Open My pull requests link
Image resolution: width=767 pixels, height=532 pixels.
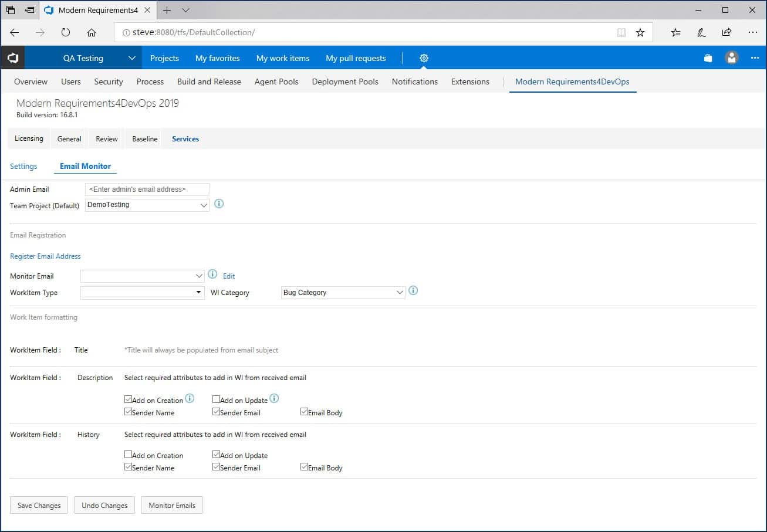coord(356,58)
